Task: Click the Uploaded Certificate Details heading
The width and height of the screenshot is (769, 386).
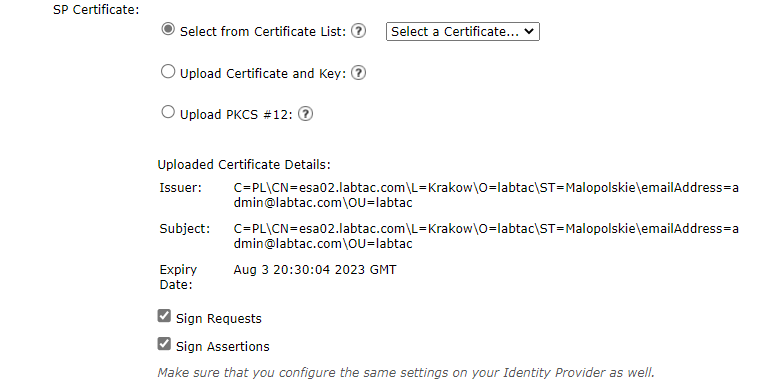Action: [244, 165]
